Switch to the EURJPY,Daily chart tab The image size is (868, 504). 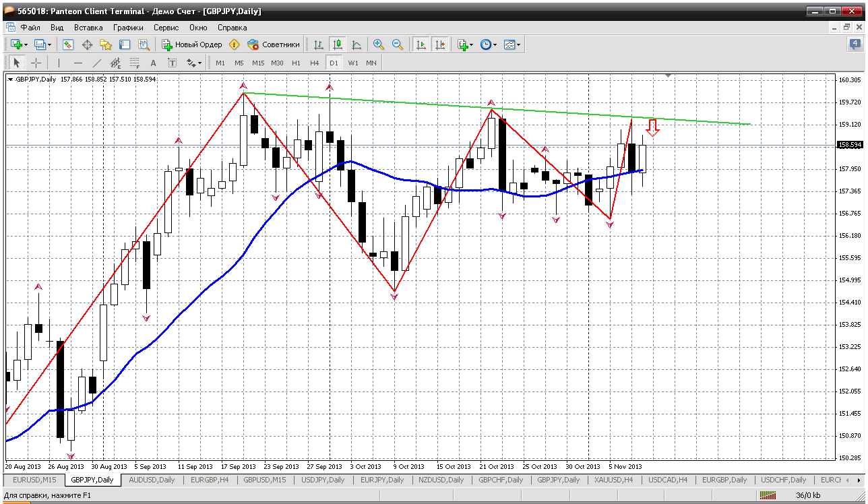click(382, 480)
